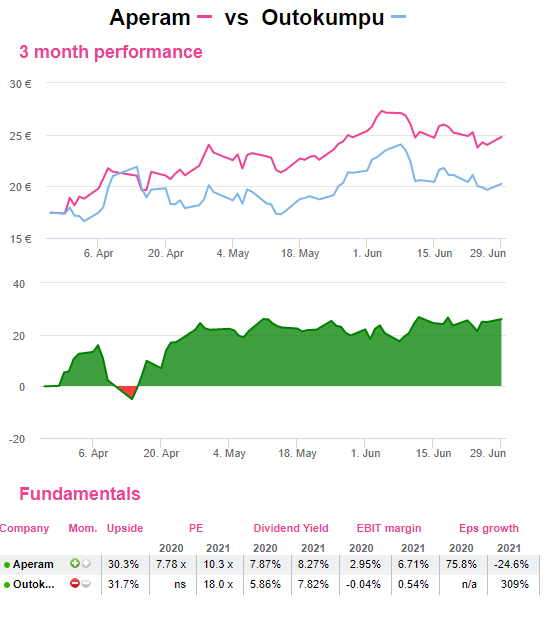Click Outokumpu EBIT margin 0.54%
This screenshot has width=545, height=620.
coord(413,584)
